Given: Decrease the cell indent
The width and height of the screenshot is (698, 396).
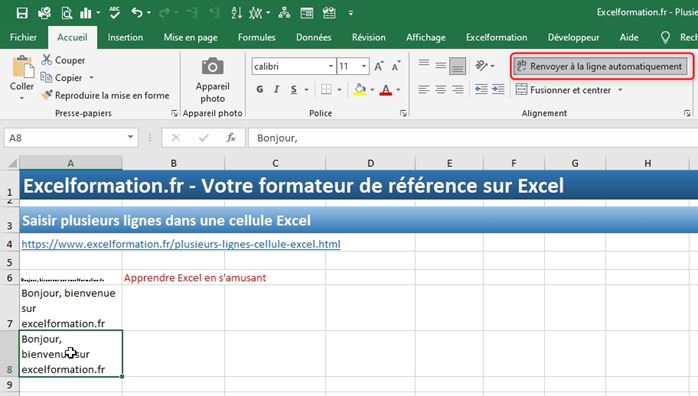Looking at the screenshot, I should [x=481, y=89].
